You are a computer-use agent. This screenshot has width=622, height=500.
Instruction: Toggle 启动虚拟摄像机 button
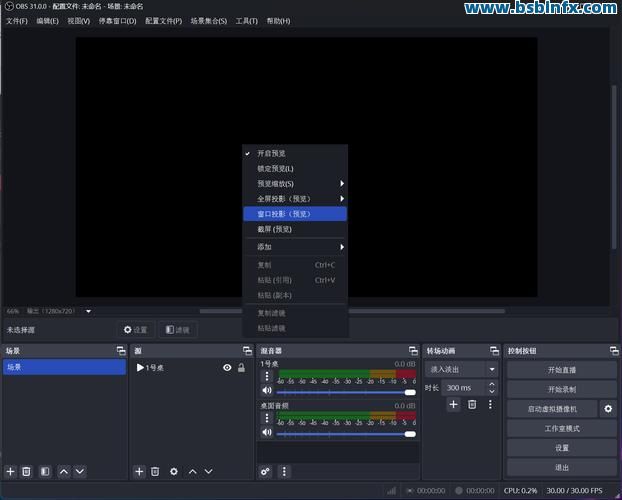(552, 409)
